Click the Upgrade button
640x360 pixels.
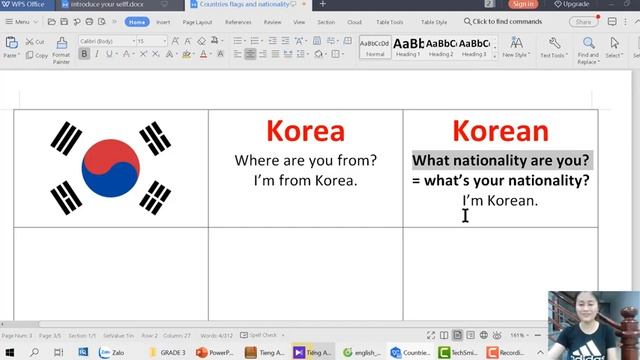pyautogui.click(x=571, y=4)
